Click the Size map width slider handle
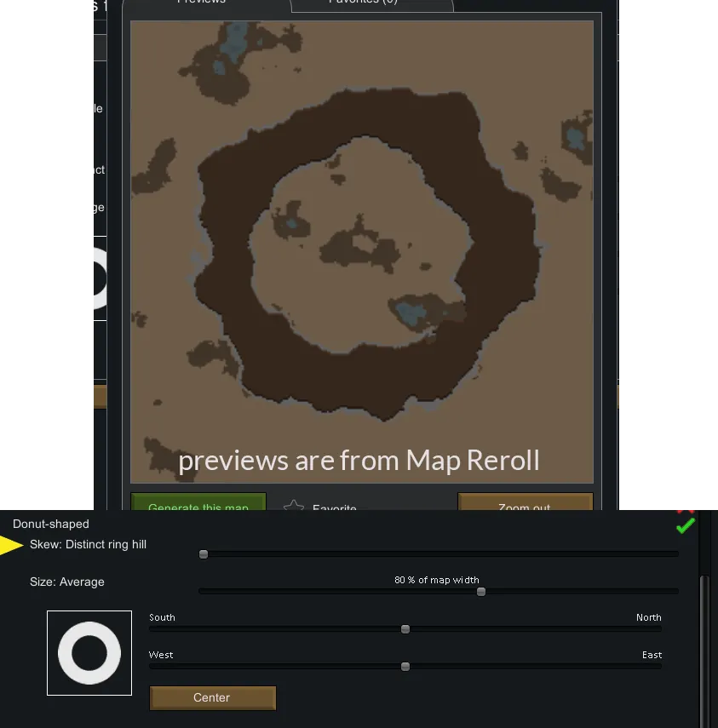The width and height of the screenshot is (718, 728). tap(481, 592)
